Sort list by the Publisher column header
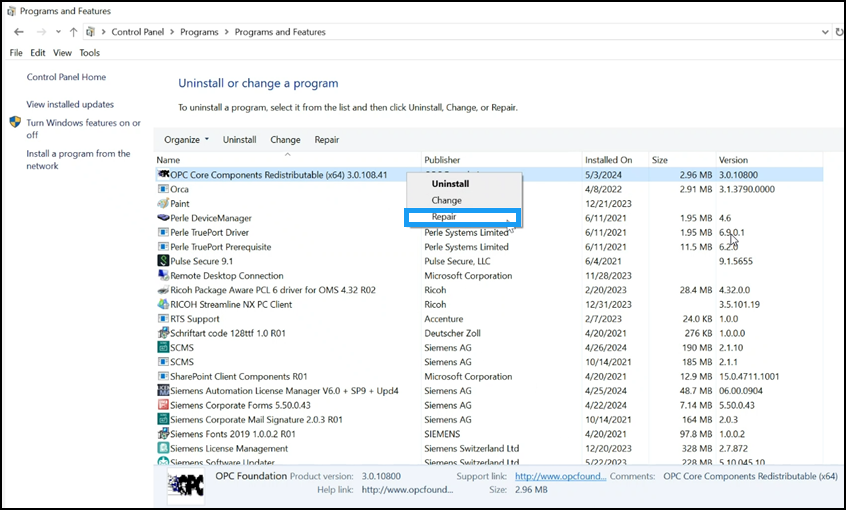 (442, 160)
